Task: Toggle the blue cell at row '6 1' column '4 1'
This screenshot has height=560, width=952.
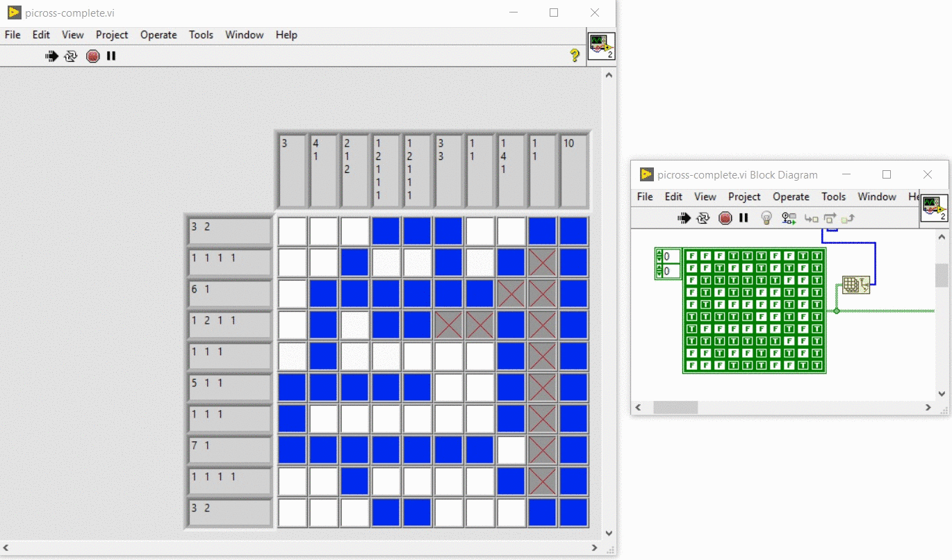Action: (x=324, y=294)
